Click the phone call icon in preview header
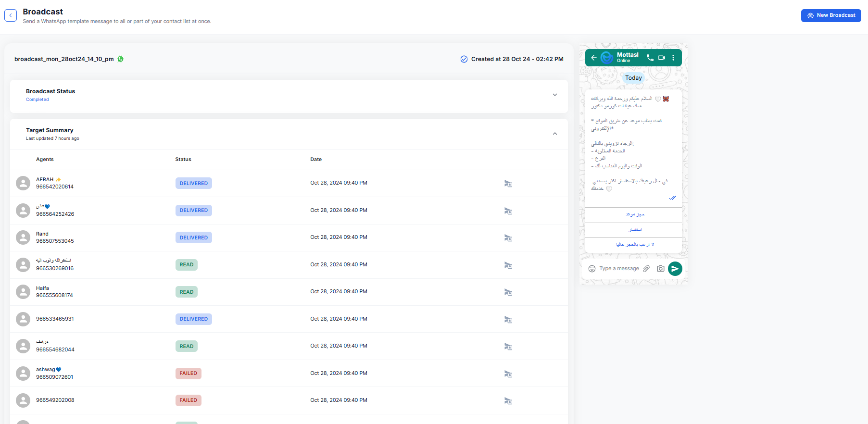Screen dimensions: 868x424 (x=650, y=58)
